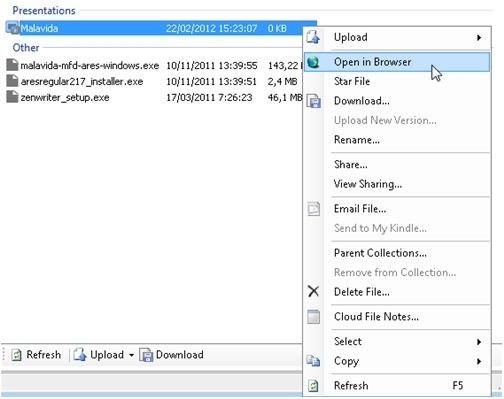Click the notes icon beside Cloud File Notes...
504x399 pixels.
tap(313, 317)
